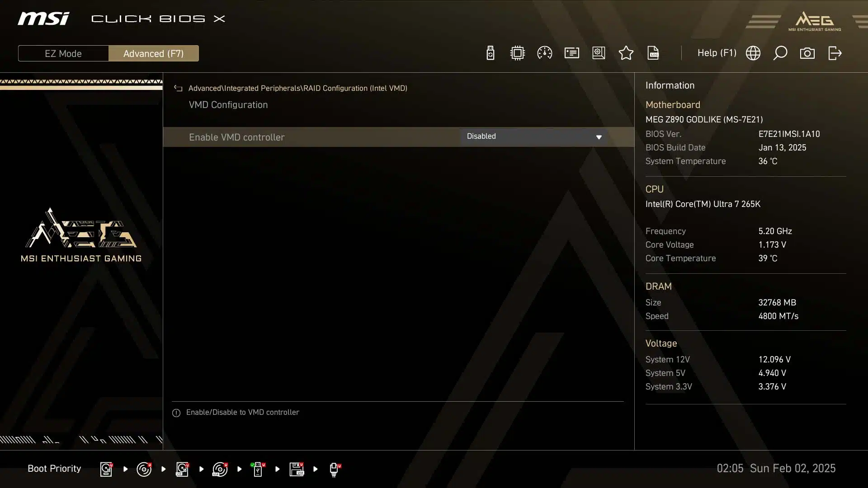Switch to EZ Mode
This screenshot has height=488, width=868.
coord(63,53)
